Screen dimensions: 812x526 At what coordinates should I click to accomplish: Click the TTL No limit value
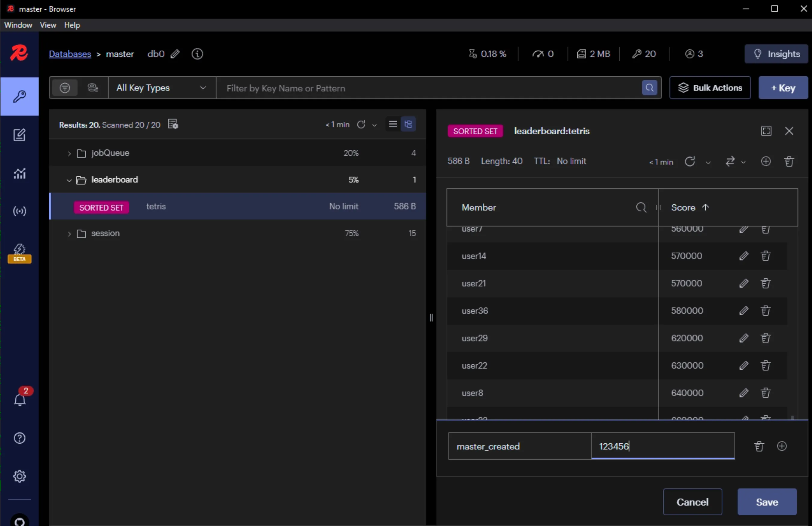[x=571, y=161]
